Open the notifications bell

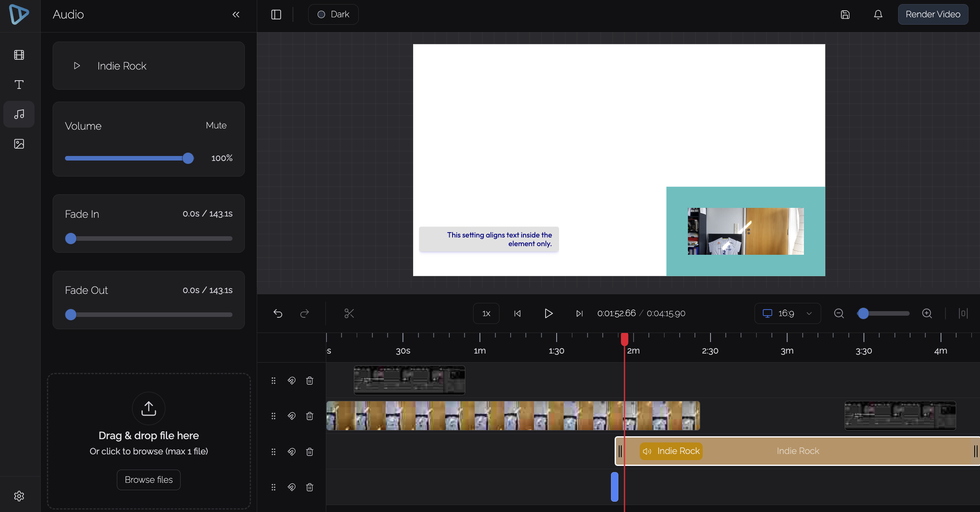[x=878, y=14]
